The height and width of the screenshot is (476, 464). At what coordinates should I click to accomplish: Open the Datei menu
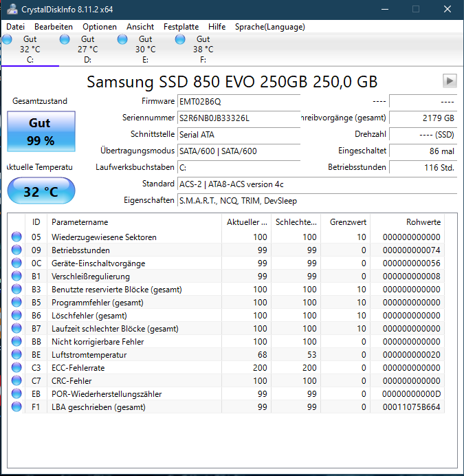pos(16,27)
